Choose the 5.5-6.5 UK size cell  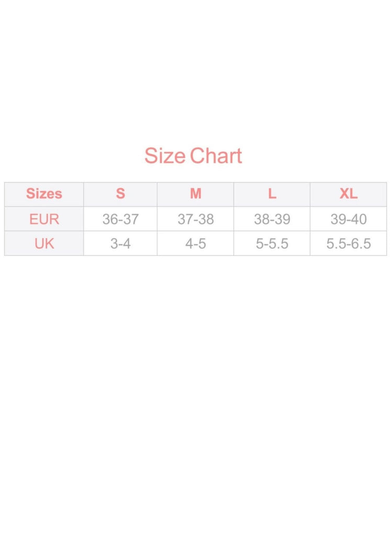[349, 243]
